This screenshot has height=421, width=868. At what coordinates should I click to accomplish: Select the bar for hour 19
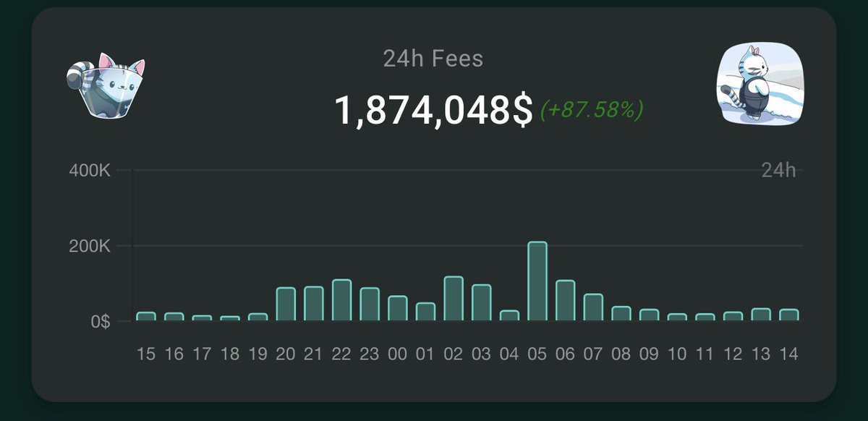[x=258, y=317]
